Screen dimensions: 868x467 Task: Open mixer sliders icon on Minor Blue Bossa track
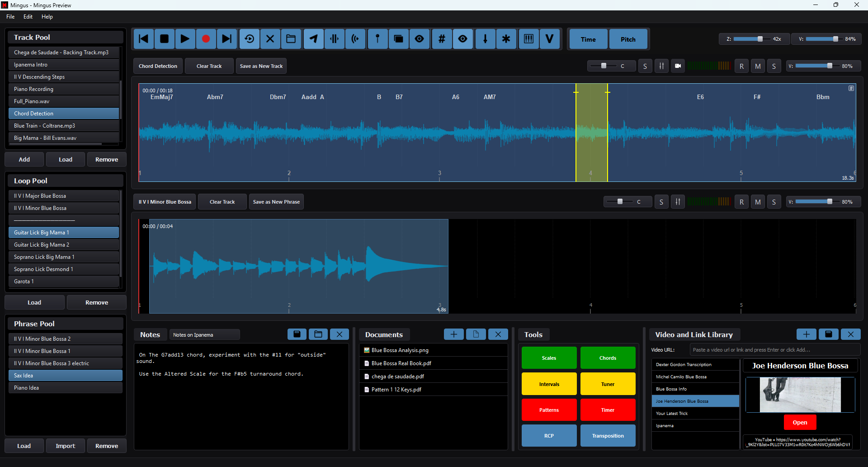678,202
